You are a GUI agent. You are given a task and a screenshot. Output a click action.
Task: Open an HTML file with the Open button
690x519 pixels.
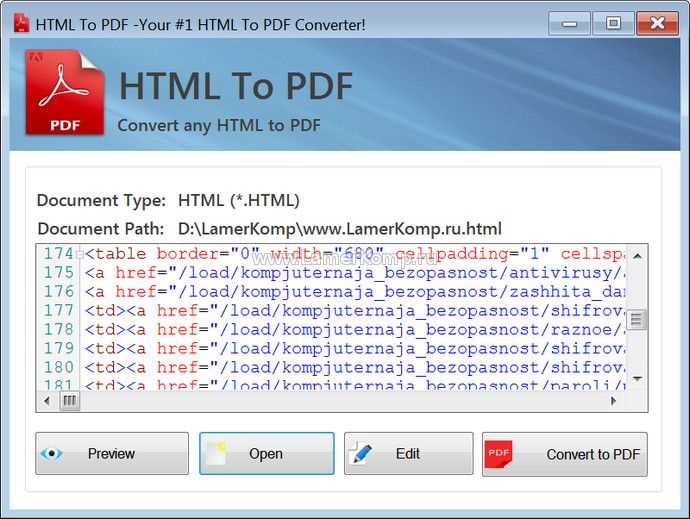[x=267, y=453]
